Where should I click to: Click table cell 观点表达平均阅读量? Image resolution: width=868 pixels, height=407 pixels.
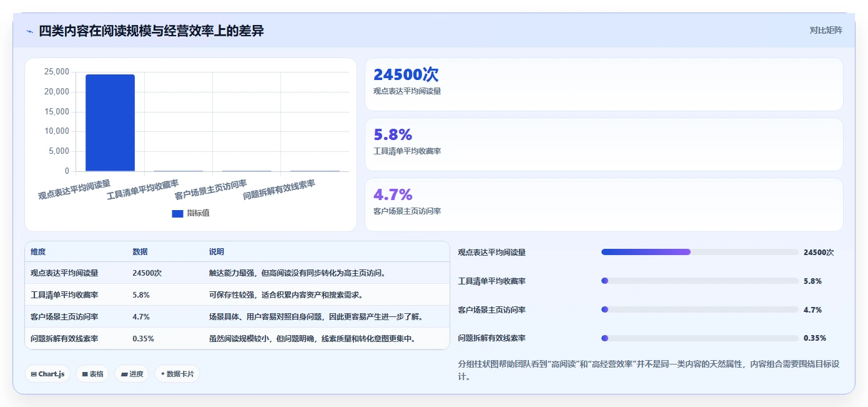coord(64,273)
